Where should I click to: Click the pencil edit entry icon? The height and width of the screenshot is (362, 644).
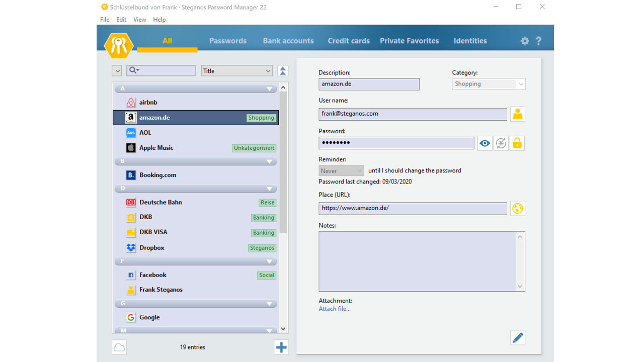coord(518,337)
